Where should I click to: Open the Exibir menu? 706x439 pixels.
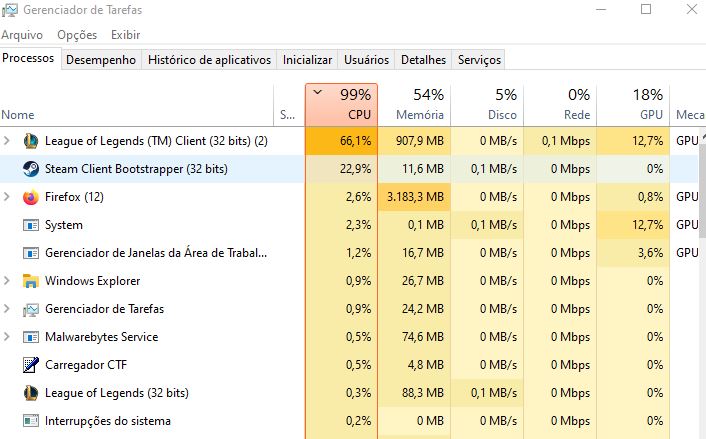pyautogui.click(x=126, y=35)
